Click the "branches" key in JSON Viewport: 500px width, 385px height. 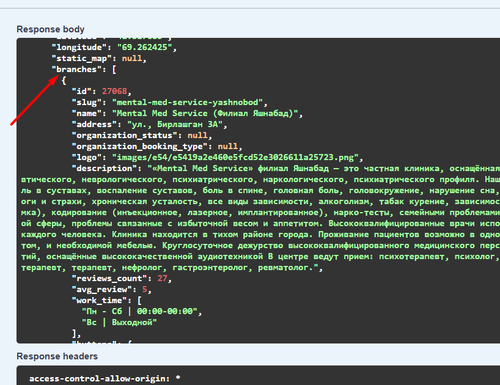pyautogui.click(x=76, y=69)
